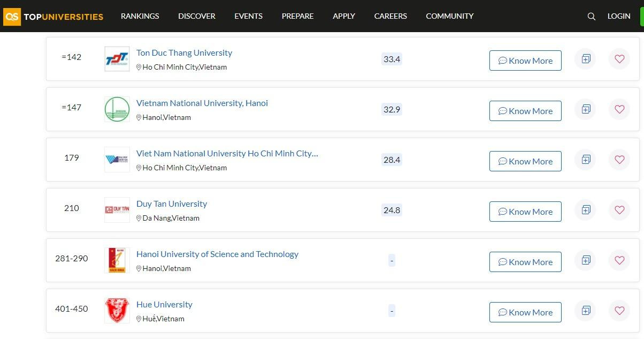Expand the Community navigation menu
The image size is (644, 339).
[449, 16]
